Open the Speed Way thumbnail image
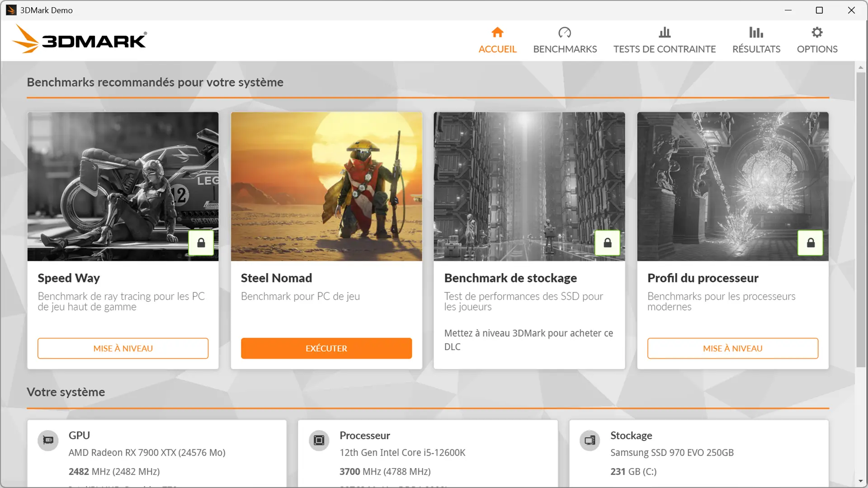 coord(123,187)
